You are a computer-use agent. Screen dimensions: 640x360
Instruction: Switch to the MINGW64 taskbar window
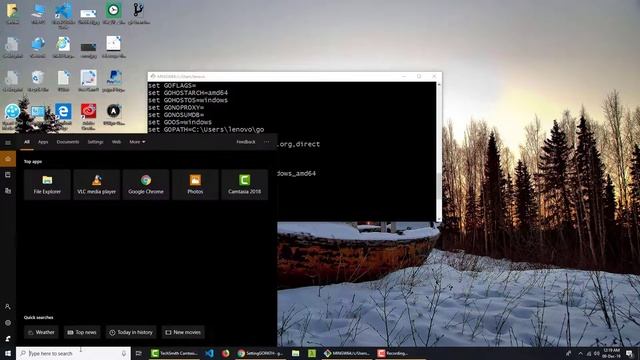pyautogui.click(x=347, y=353)
